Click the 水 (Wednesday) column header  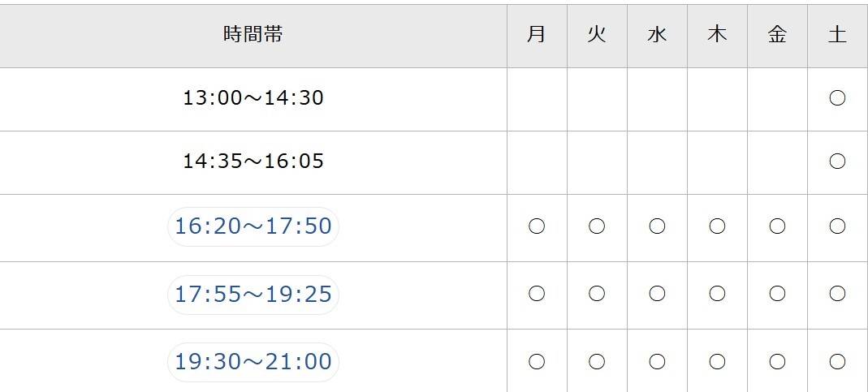pyautogui.click(x=657, y=35)
